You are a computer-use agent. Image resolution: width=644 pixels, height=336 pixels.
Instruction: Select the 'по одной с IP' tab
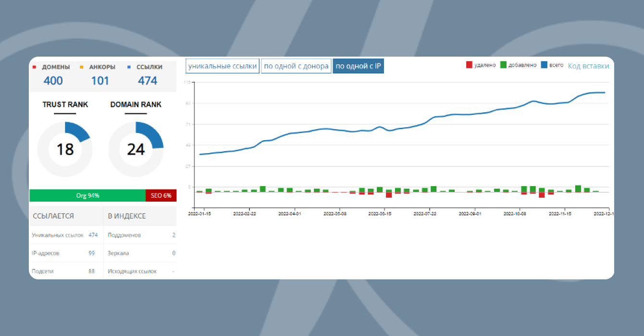tap(359, 66)
